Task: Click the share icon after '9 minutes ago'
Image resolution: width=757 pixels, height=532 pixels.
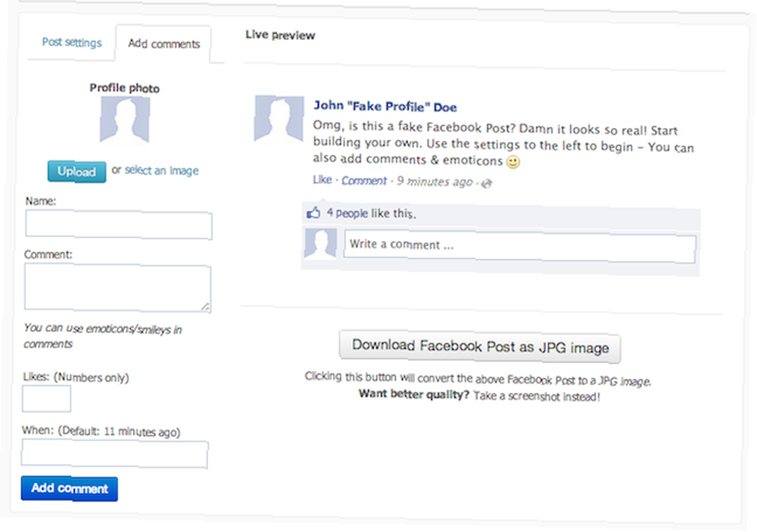Action: coord(487,183)
